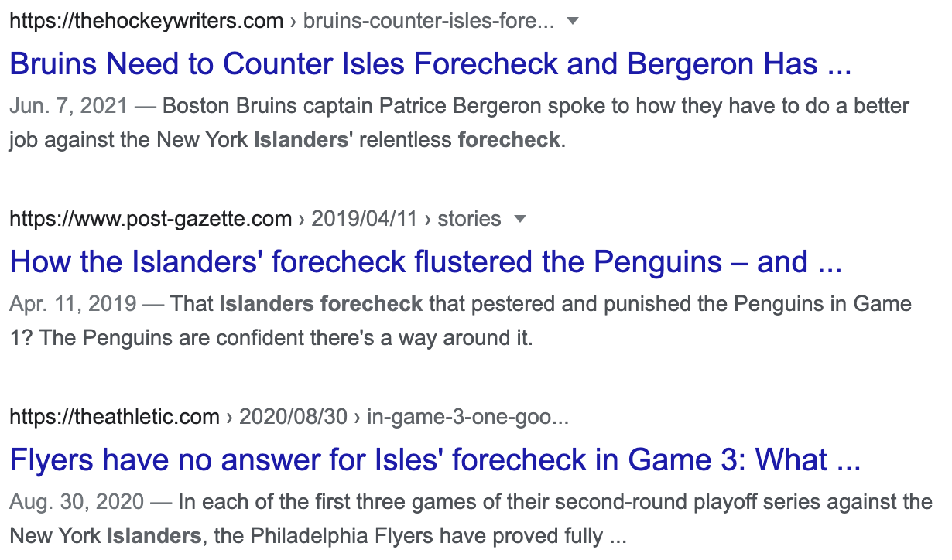Click the 2019/04/11 › stories breadcrumb path
The width and height of the screenshot is (952, 560).
[x=406, y=219]
